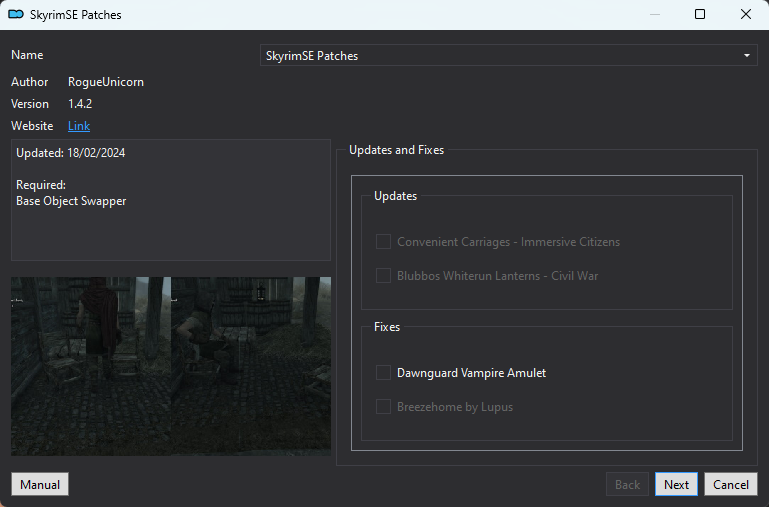Image resolution: width=769 pixels, height=507 pixels.
Task: Open the Website Link
Action: 79,126
